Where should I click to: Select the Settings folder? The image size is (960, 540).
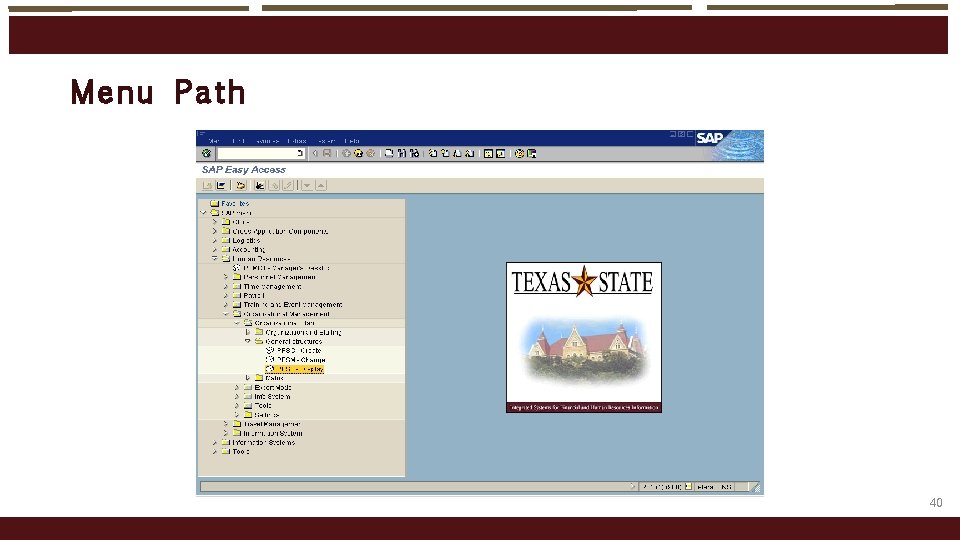click(261, 415)
